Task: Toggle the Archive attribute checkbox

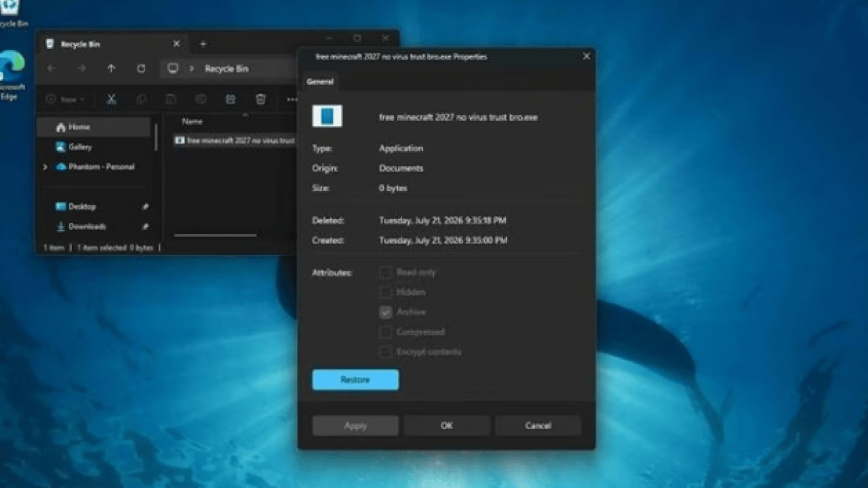Action: [x=386, y=312]
